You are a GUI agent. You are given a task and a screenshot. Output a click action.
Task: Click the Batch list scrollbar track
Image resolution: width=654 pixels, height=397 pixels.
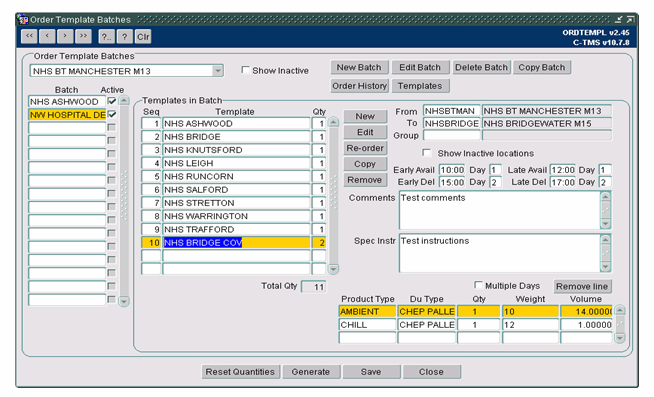[124, 200]
